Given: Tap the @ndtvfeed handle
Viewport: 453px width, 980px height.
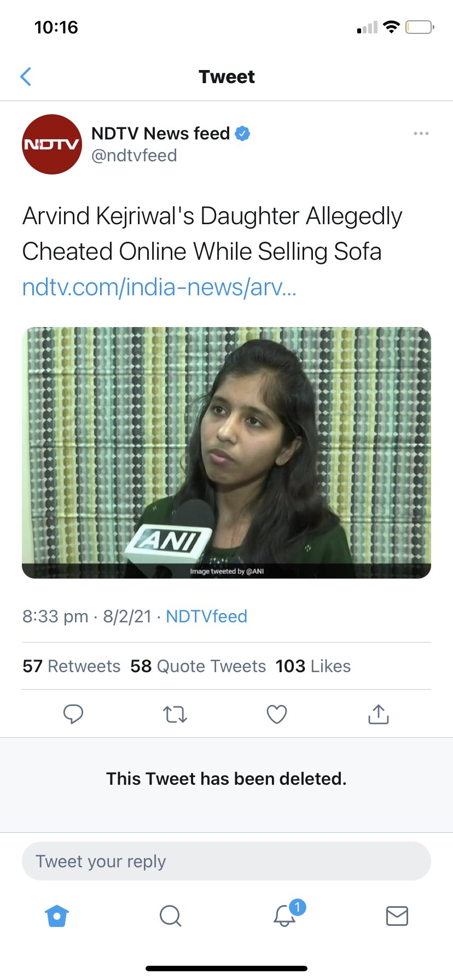Looking at the screenshot, I should [x=134, y=156].
